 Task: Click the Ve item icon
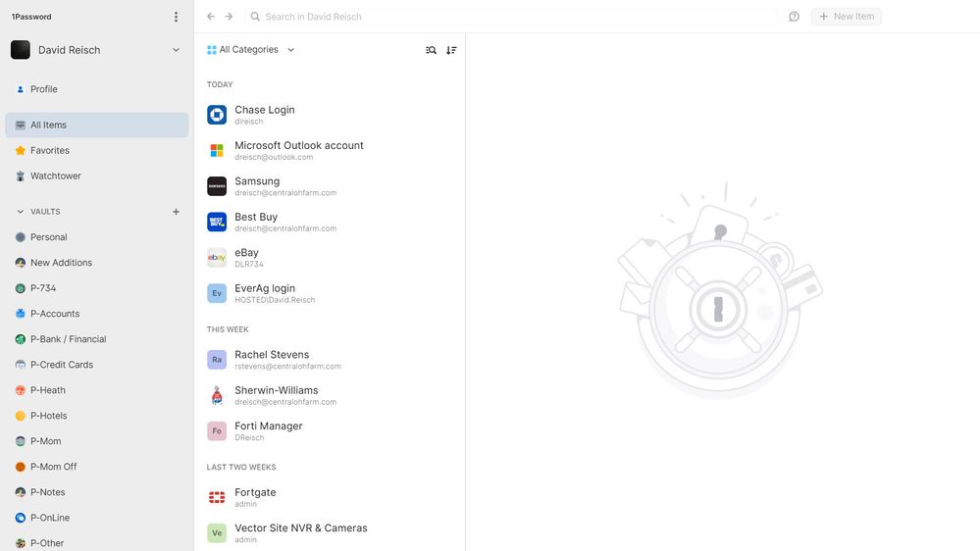coord(217,533)
